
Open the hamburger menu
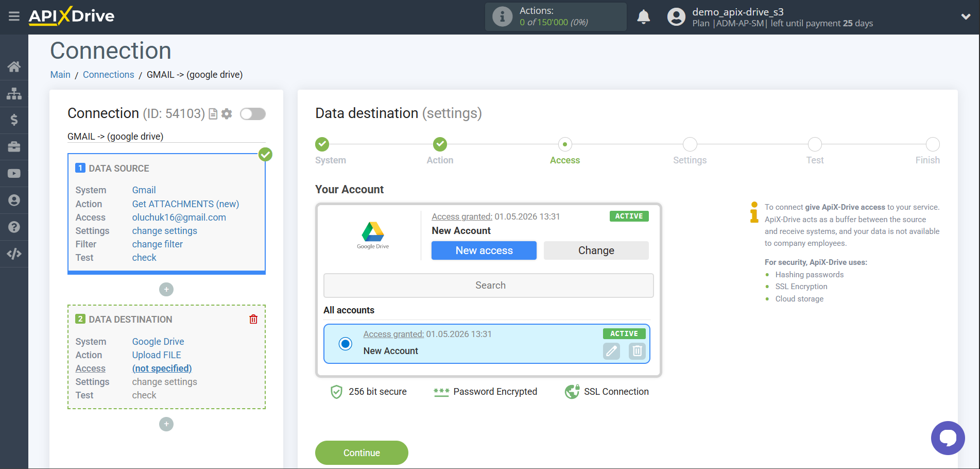tap(14, 16)
